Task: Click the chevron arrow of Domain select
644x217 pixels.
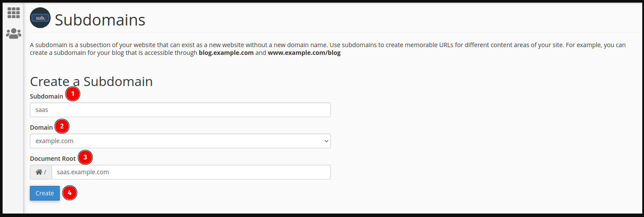Action: coord(326,141)
